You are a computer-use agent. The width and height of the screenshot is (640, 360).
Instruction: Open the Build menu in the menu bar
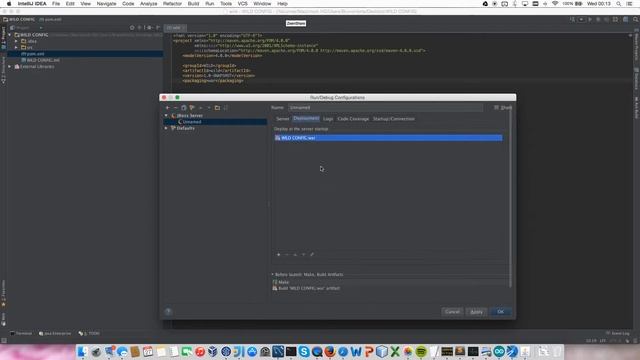pyautogui.click(x=193, y=4)
